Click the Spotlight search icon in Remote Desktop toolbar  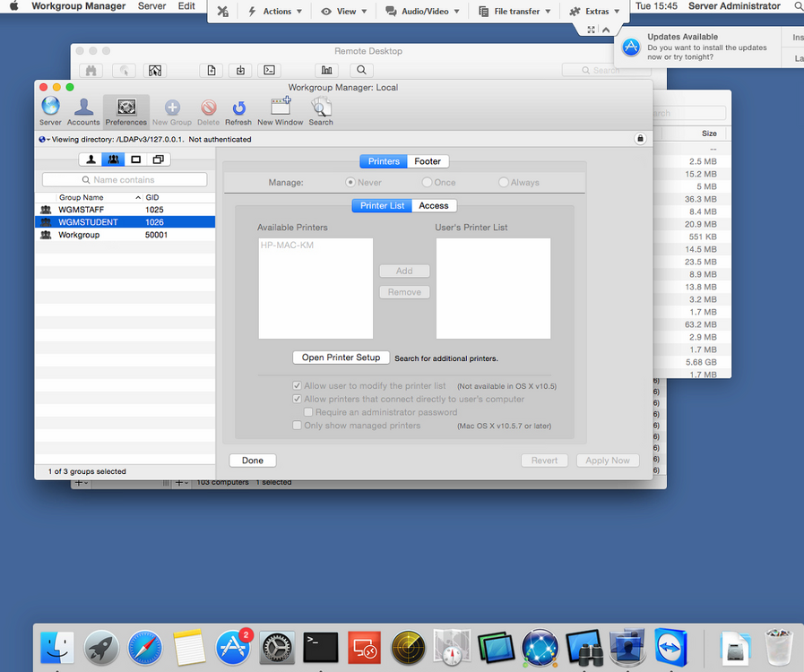coord(361,70)
